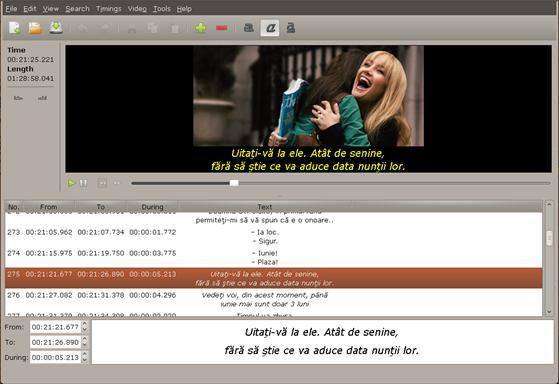Click the grayed undo arrow in toolbar
559x384 pixels.
coord(83,27)
